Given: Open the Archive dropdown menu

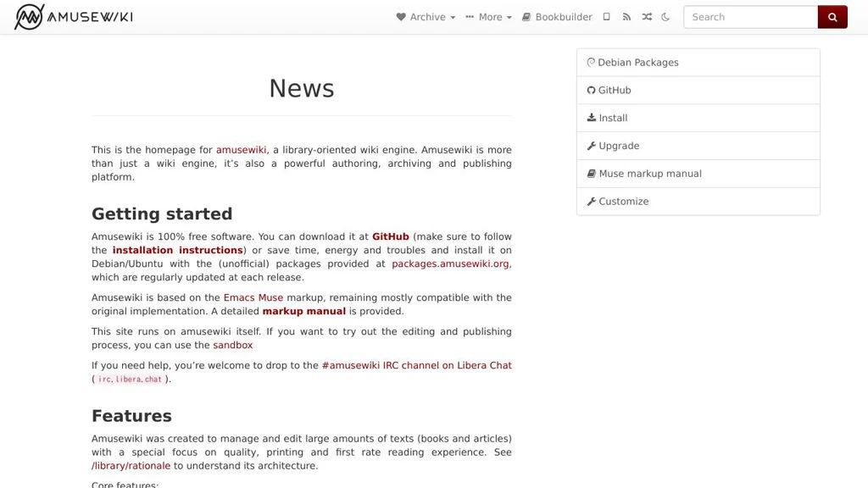Looking at the screenshot, I should pyautogui.click(x=426, y=17).
